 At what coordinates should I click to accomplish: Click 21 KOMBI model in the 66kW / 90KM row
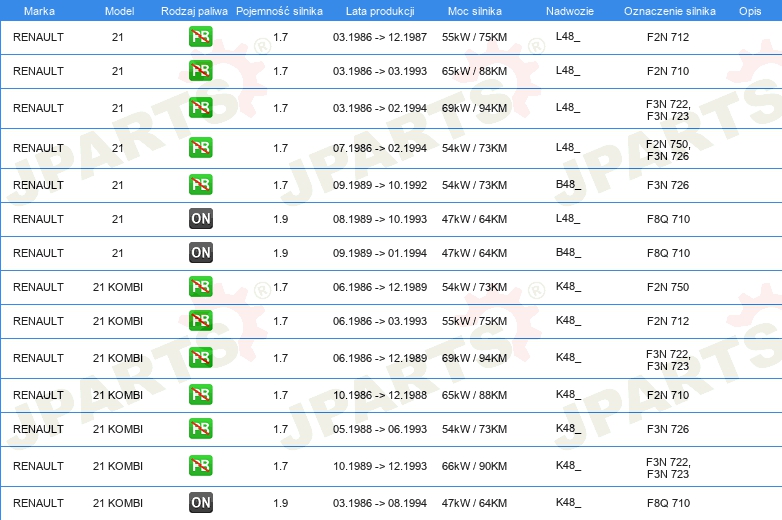click(x=118, y=466)
